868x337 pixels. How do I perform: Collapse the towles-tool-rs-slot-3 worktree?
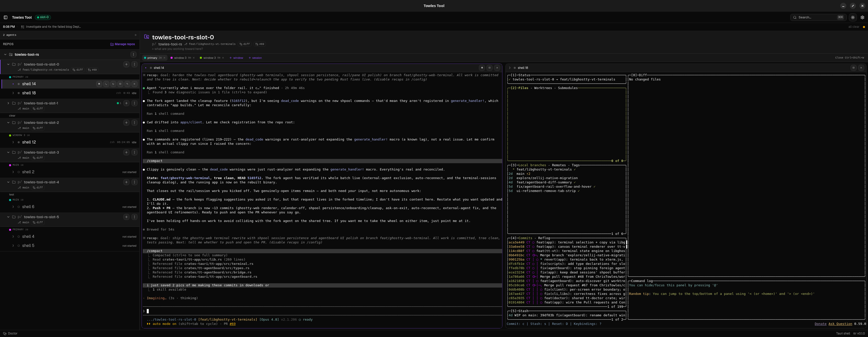(x=8, y=152)
